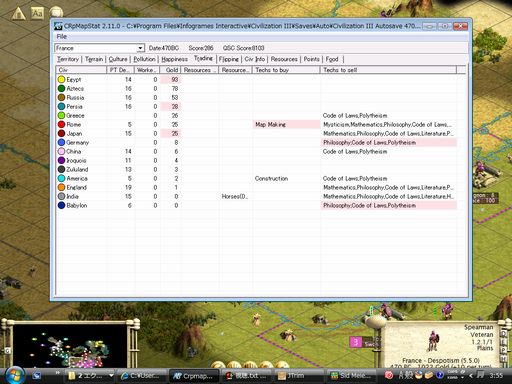Switch to the Culture tab
Viewport: 512px width, 384px height.
point(118,59)
